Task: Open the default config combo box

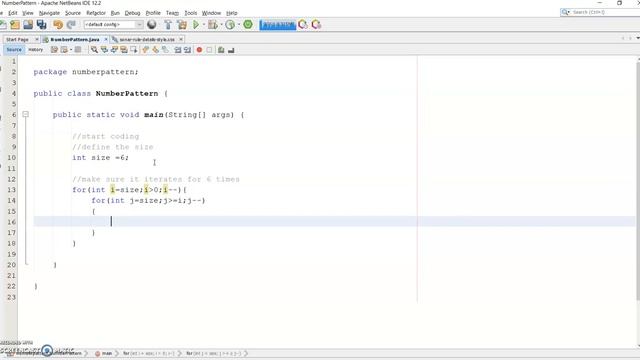Action: (113, 24)
